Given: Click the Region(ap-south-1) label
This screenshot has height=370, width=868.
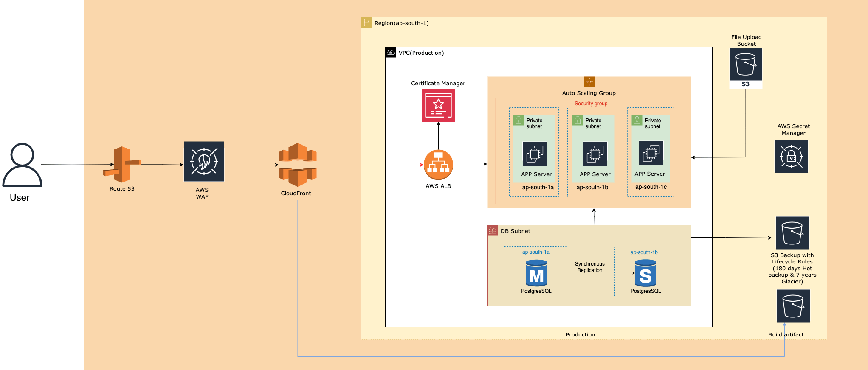Looking at the screenshot, I should (402, 23).
